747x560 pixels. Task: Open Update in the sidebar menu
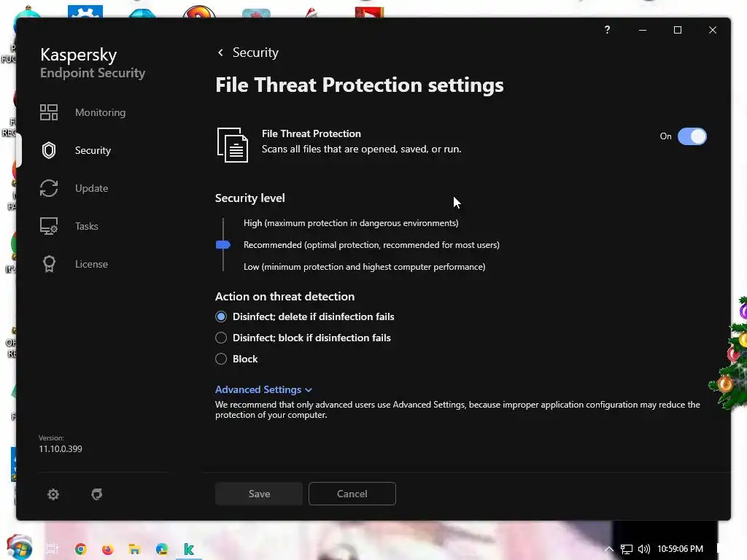pos(91,188)
